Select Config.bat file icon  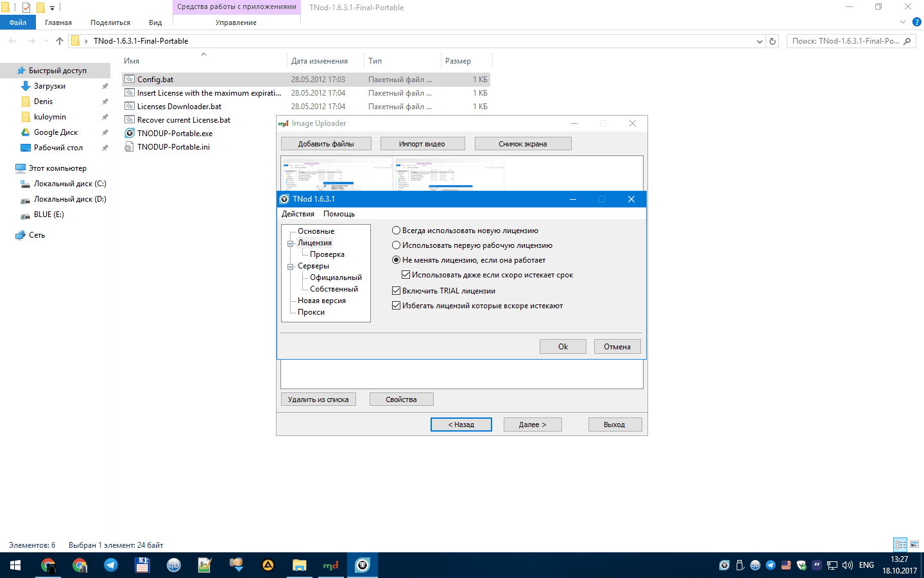(130, 80)
